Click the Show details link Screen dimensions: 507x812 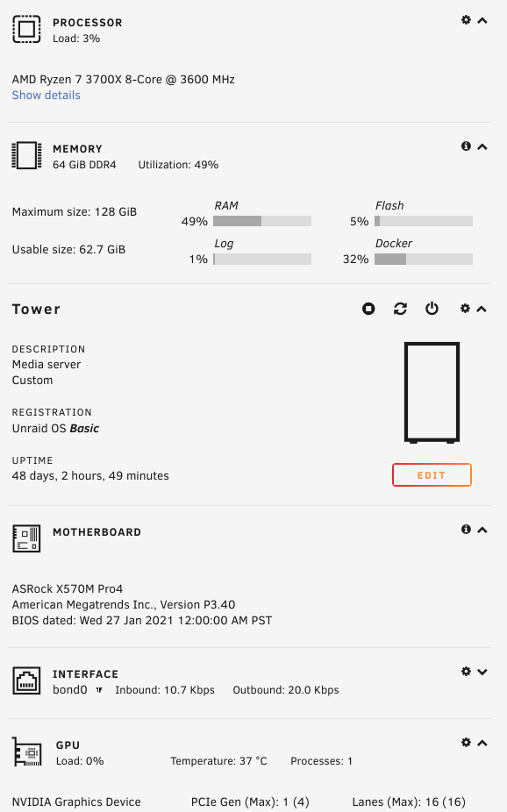click(46, 96)
